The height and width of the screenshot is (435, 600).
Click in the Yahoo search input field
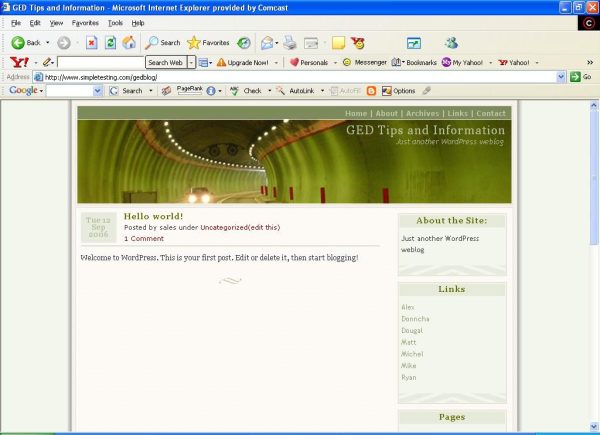pos(101,62)
